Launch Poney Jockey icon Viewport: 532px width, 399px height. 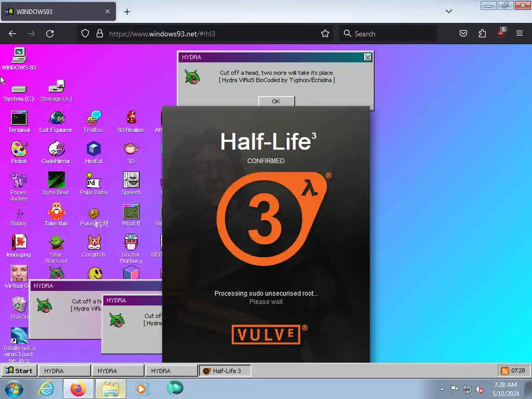[x=19, y=187]
